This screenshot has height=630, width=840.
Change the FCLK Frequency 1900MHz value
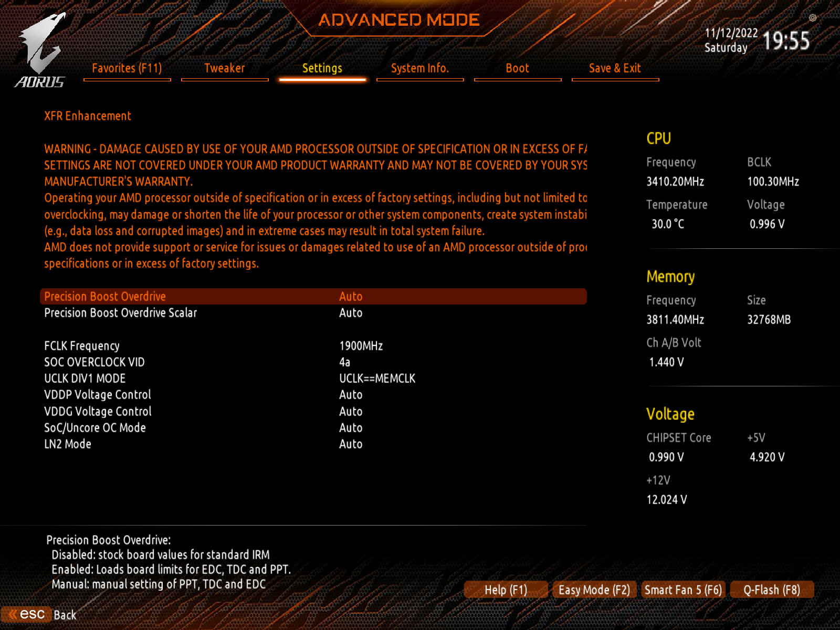(361, 346)
